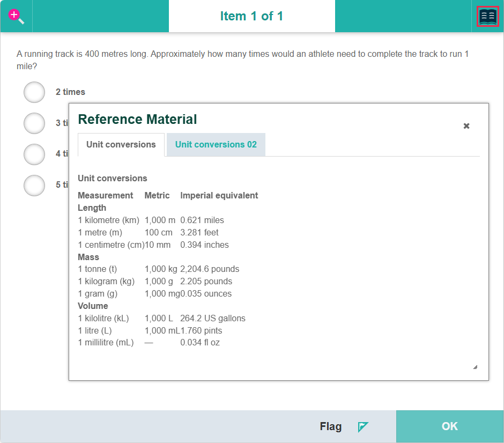This screenshot has width=504, height=443.
Task: Click the zoom magnifier icon
Action: [16, 17]
